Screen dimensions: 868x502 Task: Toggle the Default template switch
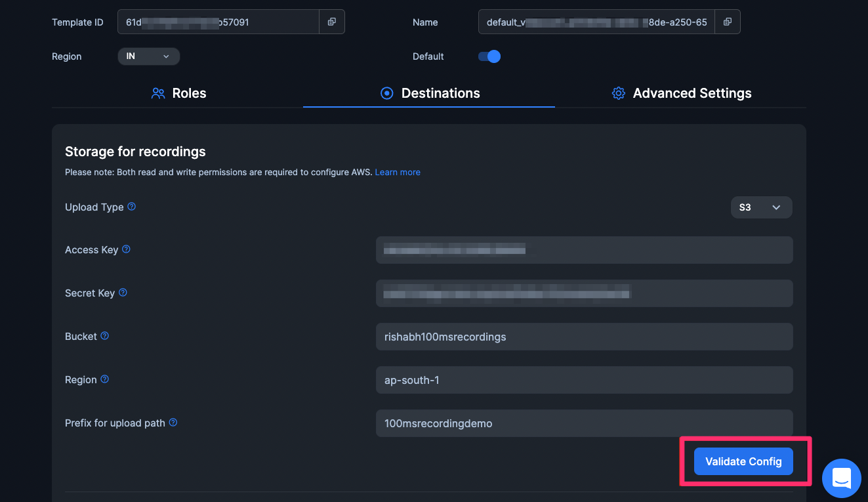(x=489, y=56)
